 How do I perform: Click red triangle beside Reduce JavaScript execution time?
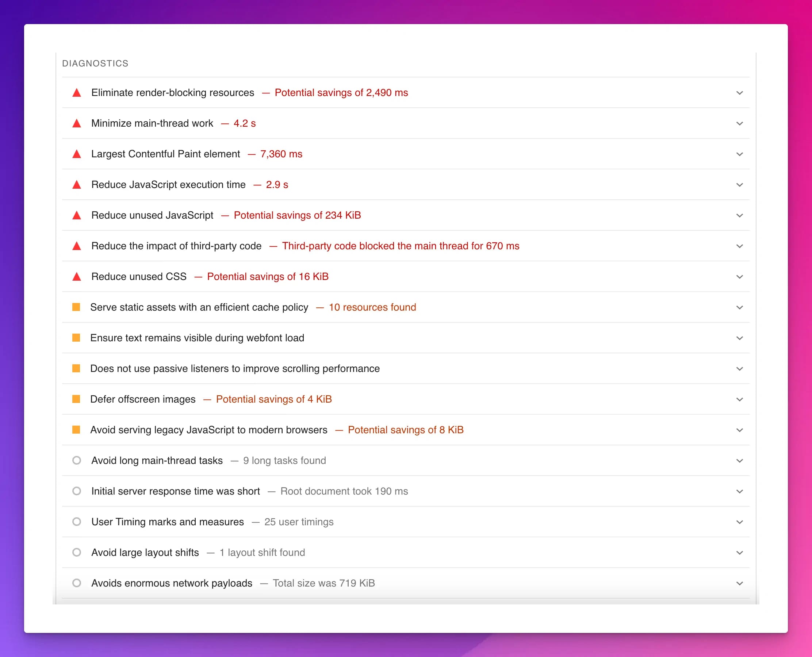pos(77,185)
